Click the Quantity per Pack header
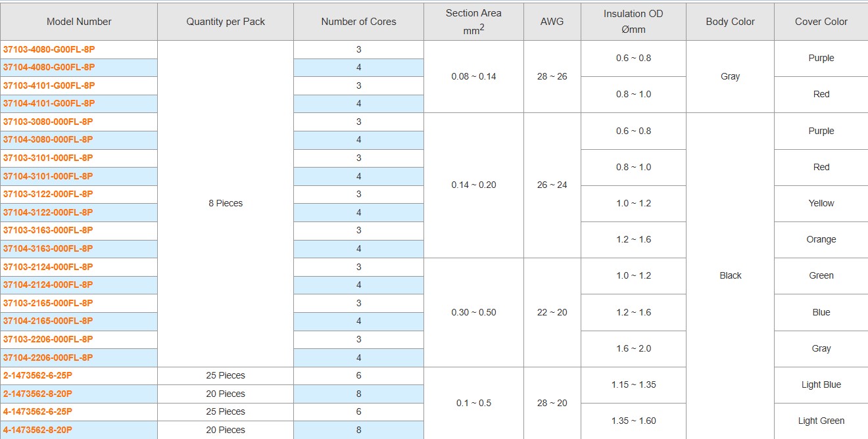The image size is (868, 439). pos(226,22)
